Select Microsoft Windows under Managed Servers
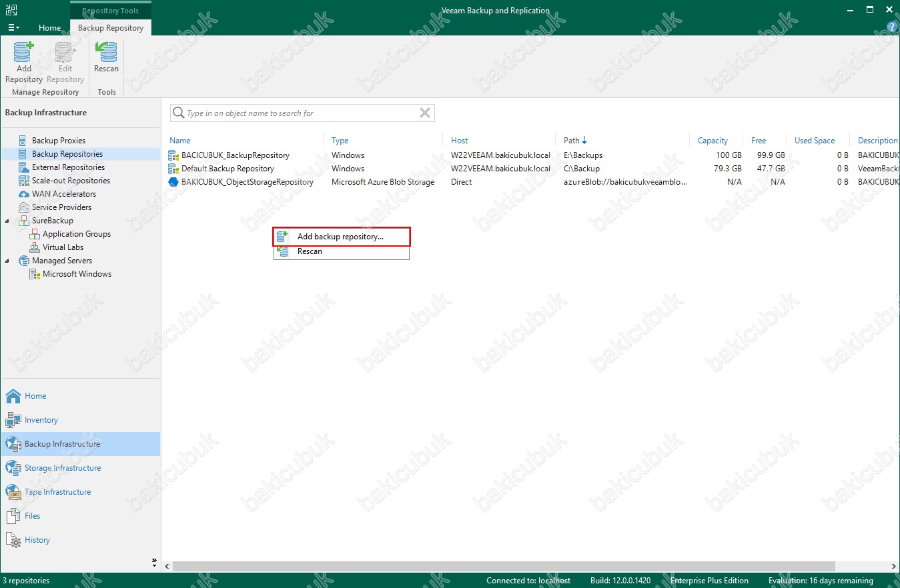The image size is (900, 588). 77,274
